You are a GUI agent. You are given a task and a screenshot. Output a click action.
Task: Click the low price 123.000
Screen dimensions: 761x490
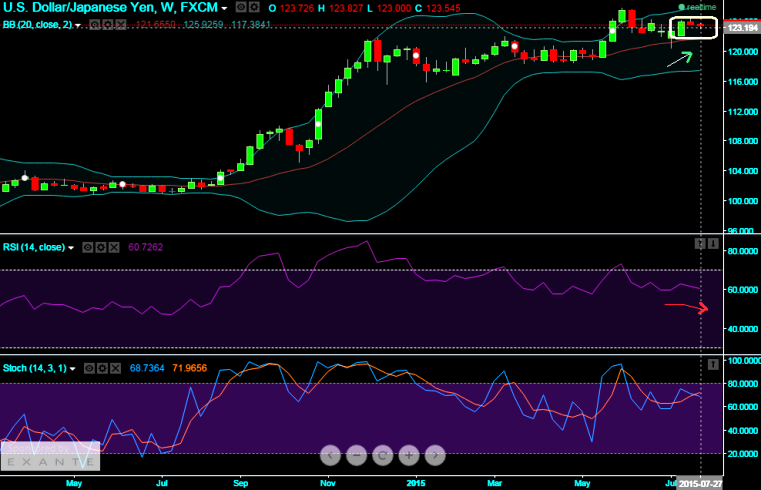pos(393,8)
